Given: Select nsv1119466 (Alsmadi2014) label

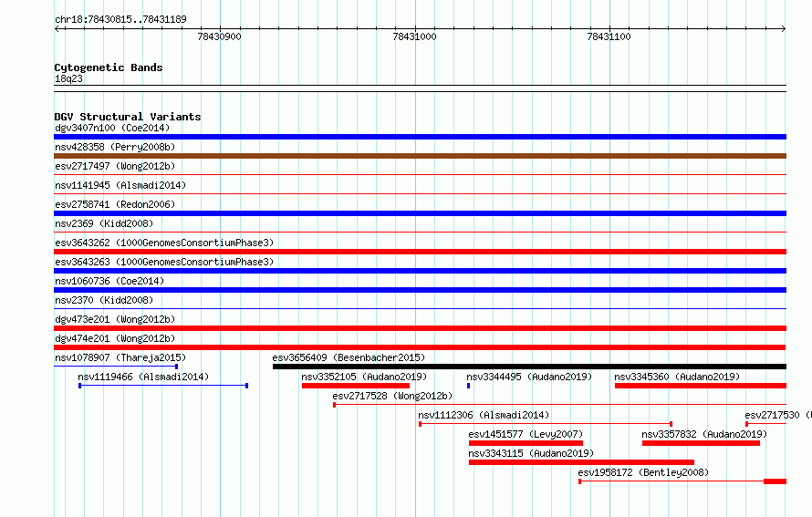Looking at the screenshot, I should [143, 377].
